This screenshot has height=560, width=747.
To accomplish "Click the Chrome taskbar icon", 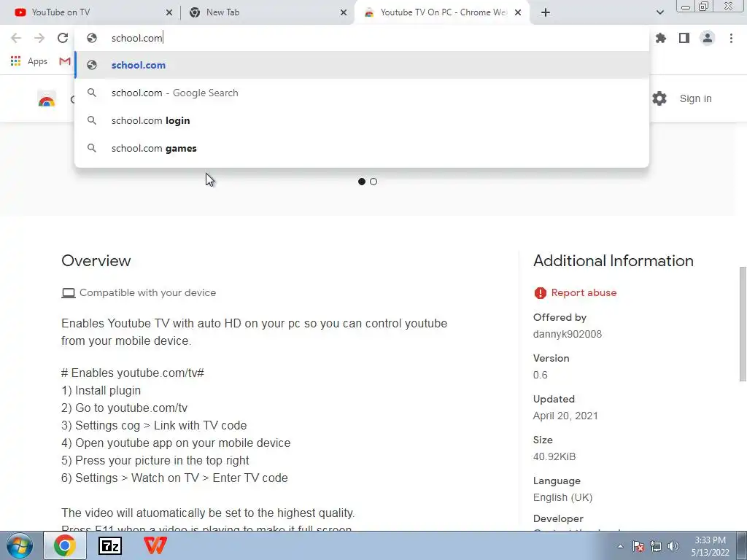I will [65, 545].
